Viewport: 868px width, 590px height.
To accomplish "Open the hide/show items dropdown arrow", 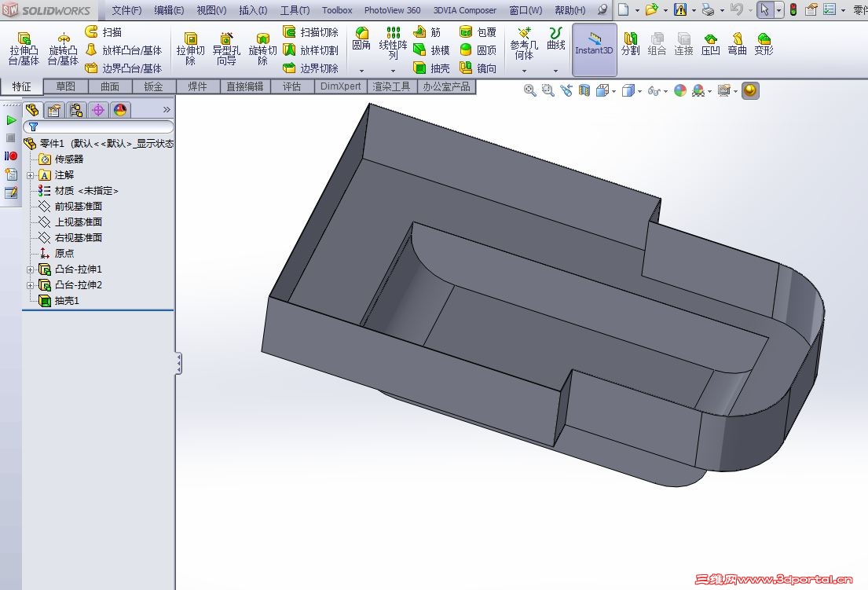I will 665,91.
